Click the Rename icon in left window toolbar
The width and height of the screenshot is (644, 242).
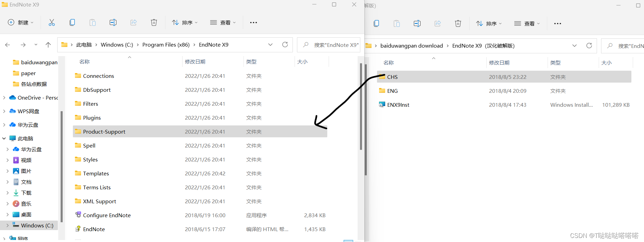pyautogui.click(x=113, y=22)
